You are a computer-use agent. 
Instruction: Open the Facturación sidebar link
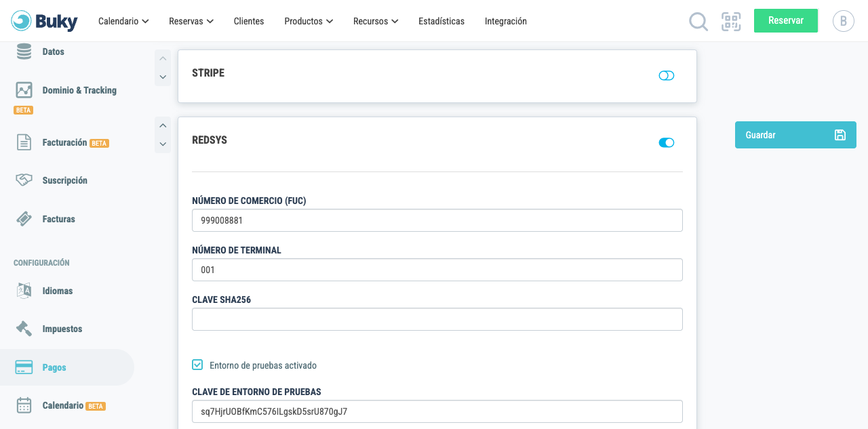64,142
